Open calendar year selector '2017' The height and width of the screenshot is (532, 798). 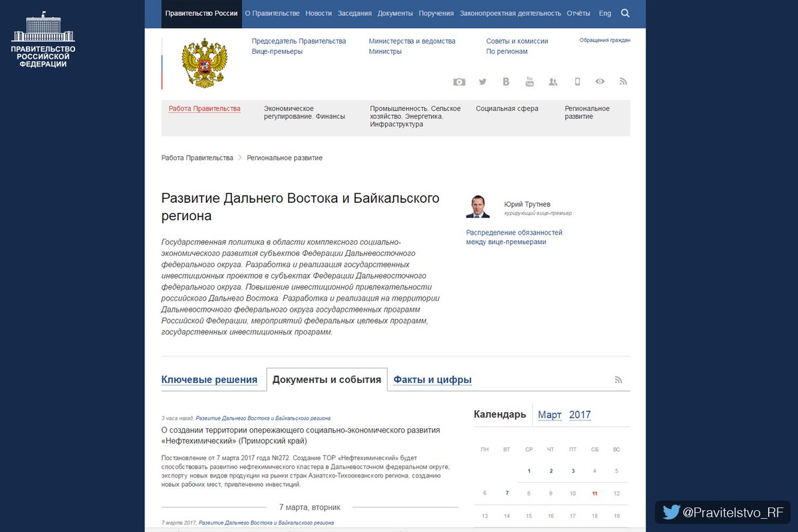[x=580, y=414]
